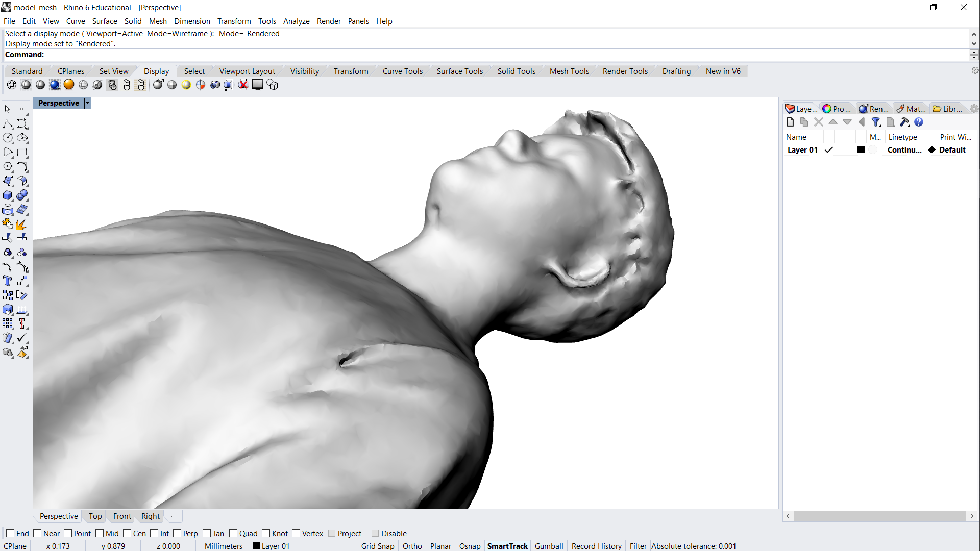Viewport: 980px width, 551px height.
Task: Click the status bar Layer 01 swatch
Action: [257, 546]
